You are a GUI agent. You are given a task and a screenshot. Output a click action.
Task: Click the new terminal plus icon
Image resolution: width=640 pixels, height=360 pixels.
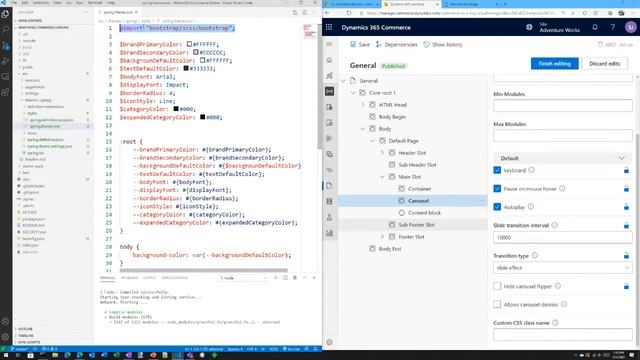(x=276, y=278)
